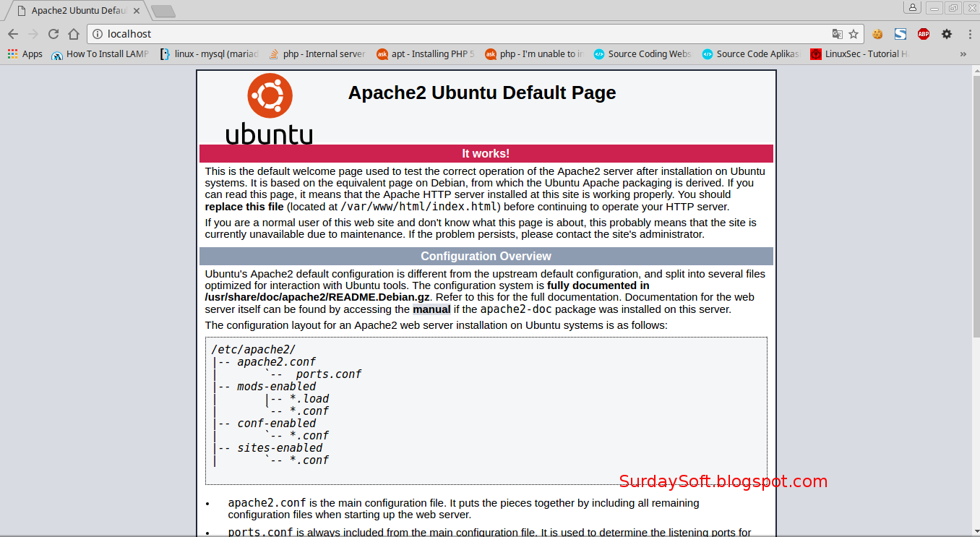The image size is (980, 537).
Task: Click the It works! banner
Action: tap(486, 153)
